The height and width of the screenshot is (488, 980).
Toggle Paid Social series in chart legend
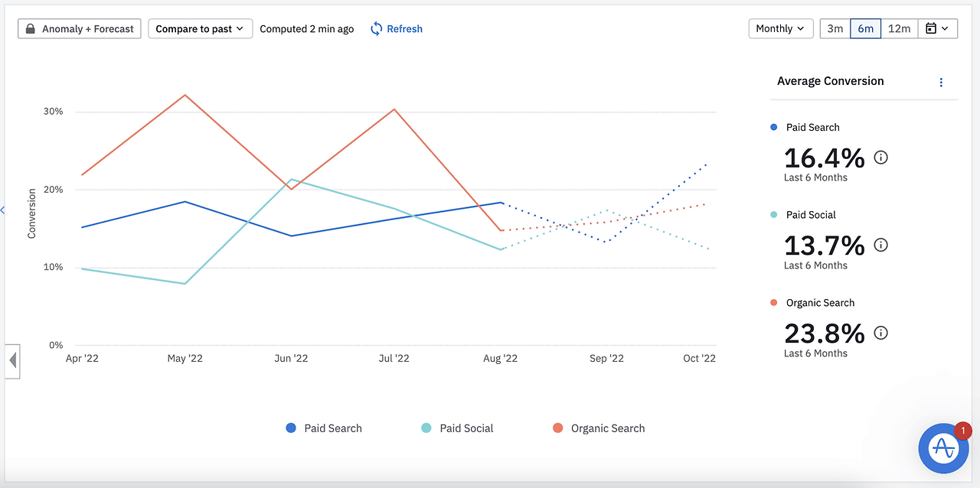(458, 428)
